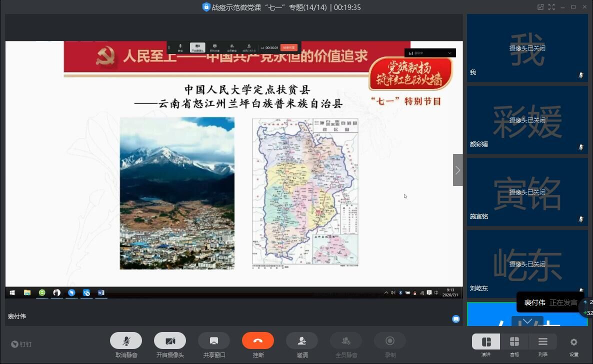This screenshot has width=593, height=364.
Task: Start recording with the 录制 button
Action: point(390,341)
